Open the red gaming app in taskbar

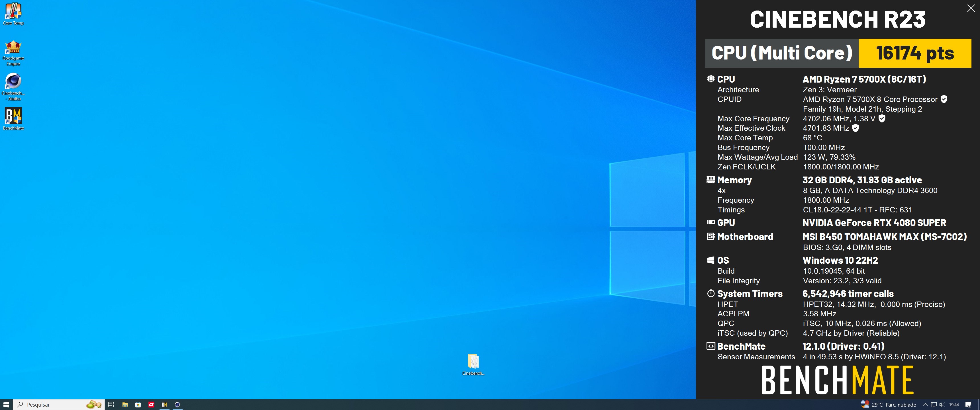(151, 405)
